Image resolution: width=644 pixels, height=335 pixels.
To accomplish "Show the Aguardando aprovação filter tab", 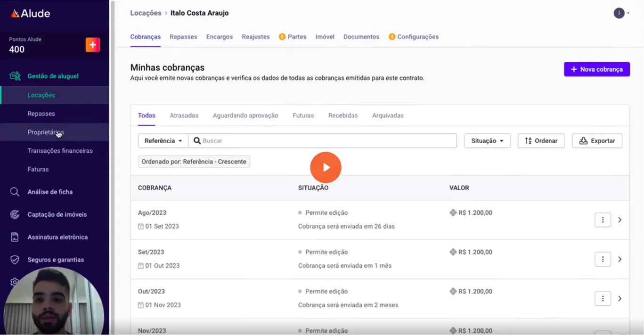I will 245,115.
